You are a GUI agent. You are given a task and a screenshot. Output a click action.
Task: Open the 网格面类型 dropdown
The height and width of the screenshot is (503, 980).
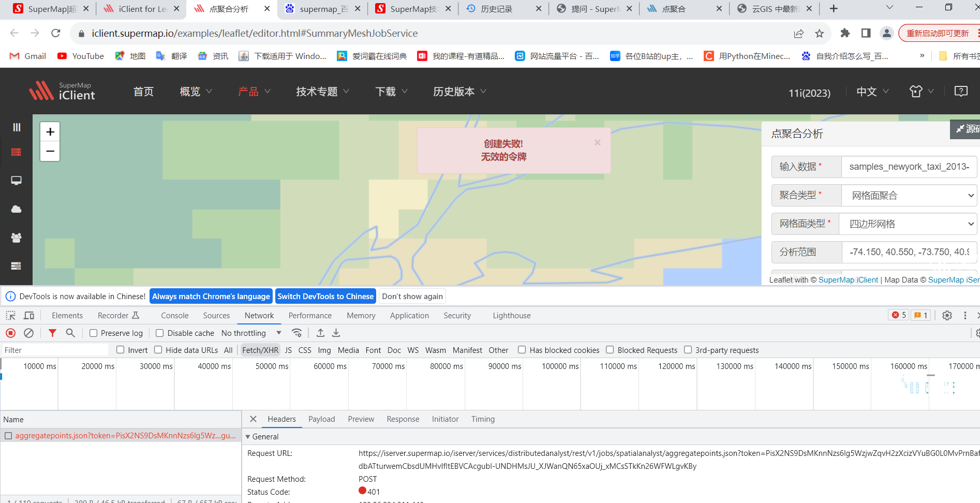[908, 224]
